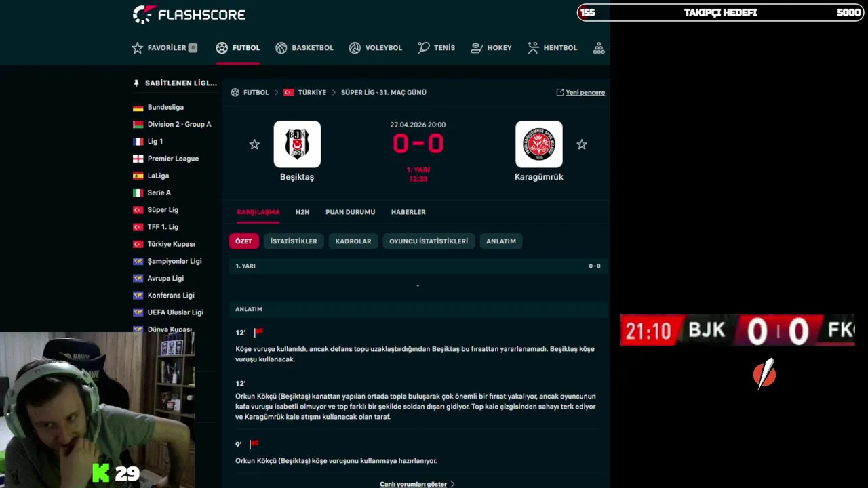Select the Futbol sport tab
Screen dimensions: 868x488
point(238,47)
